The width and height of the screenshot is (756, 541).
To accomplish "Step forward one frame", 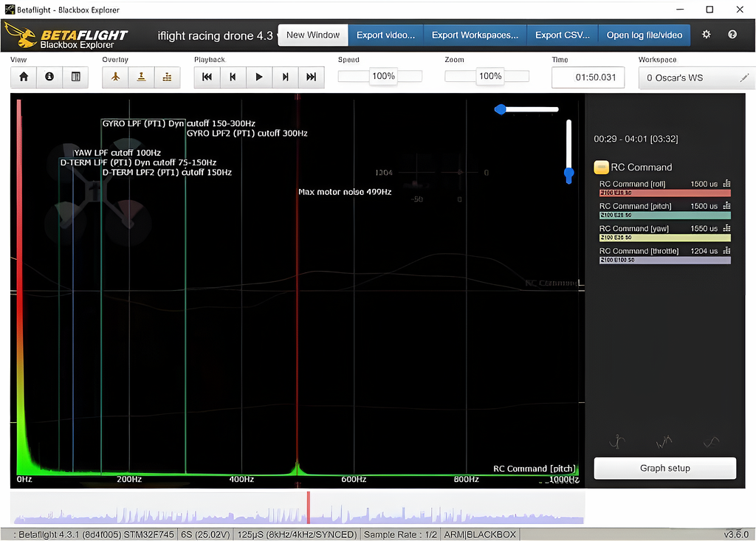I will 285,77.
